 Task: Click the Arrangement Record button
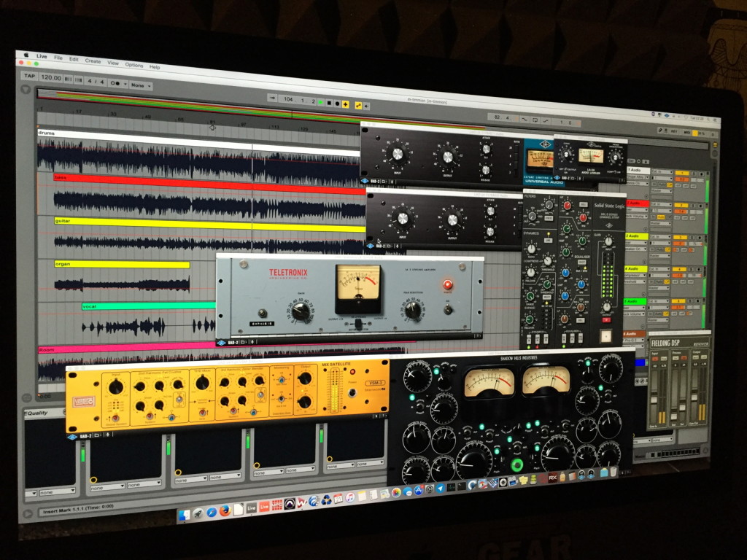pos(337,104)
